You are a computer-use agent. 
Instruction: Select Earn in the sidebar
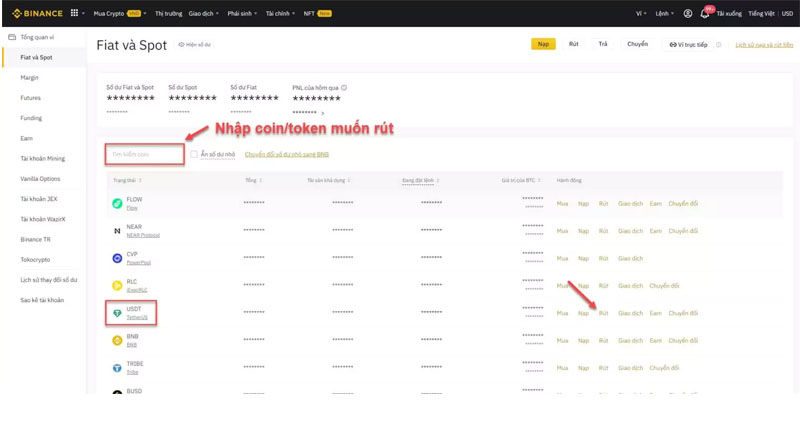27,138
